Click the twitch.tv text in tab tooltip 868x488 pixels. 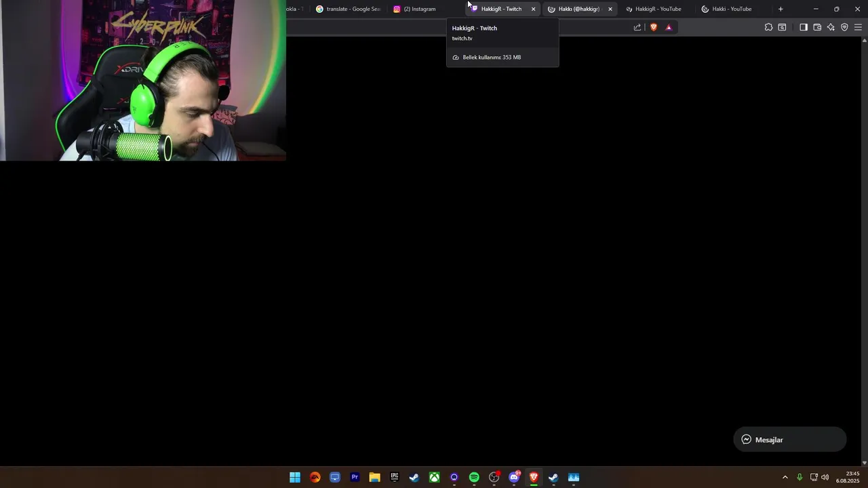point(462,39)
